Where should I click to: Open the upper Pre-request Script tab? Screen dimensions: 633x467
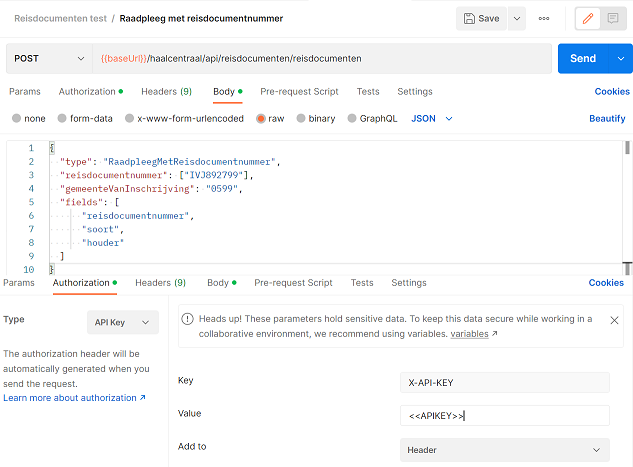click(299, 92)
